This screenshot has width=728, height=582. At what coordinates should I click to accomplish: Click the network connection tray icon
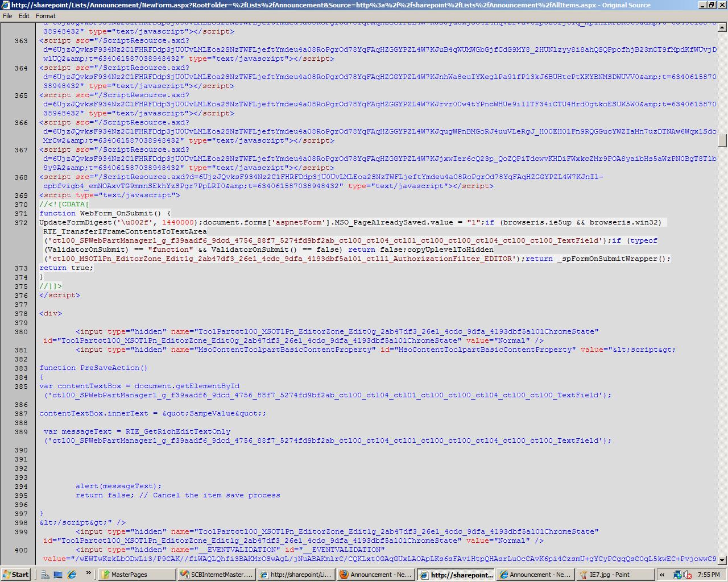[x=677, y=575]
